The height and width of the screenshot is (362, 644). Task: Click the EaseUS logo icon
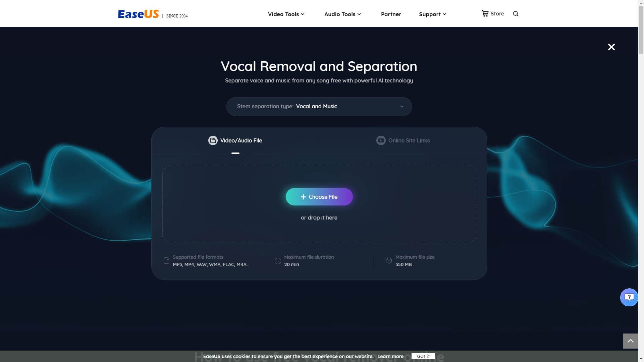[x=138, y=13]
